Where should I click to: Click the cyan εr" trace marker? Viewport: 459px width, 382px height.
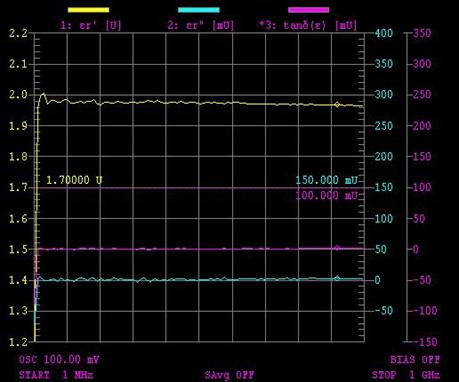coord(337,278)
